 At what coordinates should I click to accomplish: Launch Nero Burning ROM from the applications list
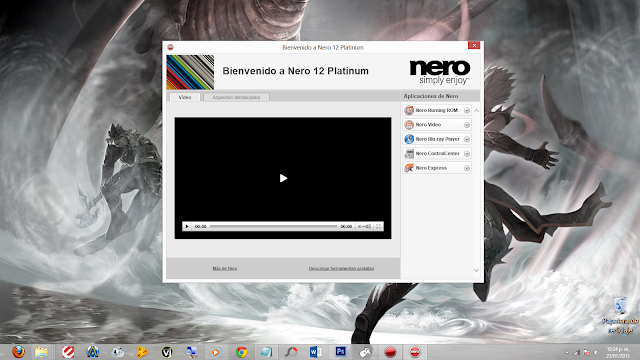[x=437, y=110]
